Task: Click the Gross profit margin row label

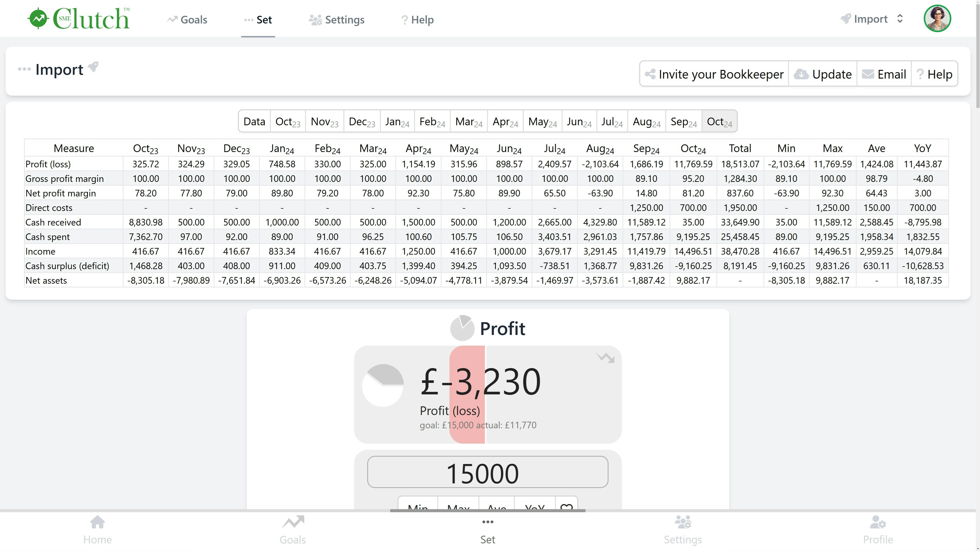Action: (64, 179)
